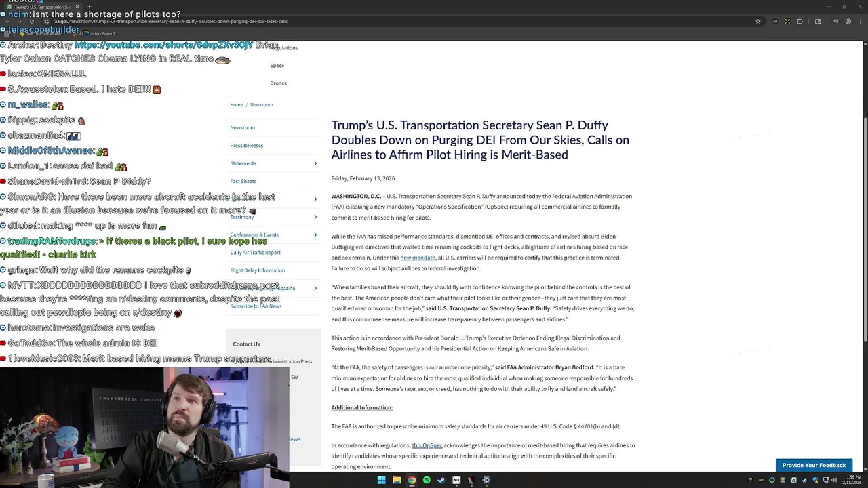Click the streamer webcam video thumbnail
The image size is (868, 488).
point(144,427)
